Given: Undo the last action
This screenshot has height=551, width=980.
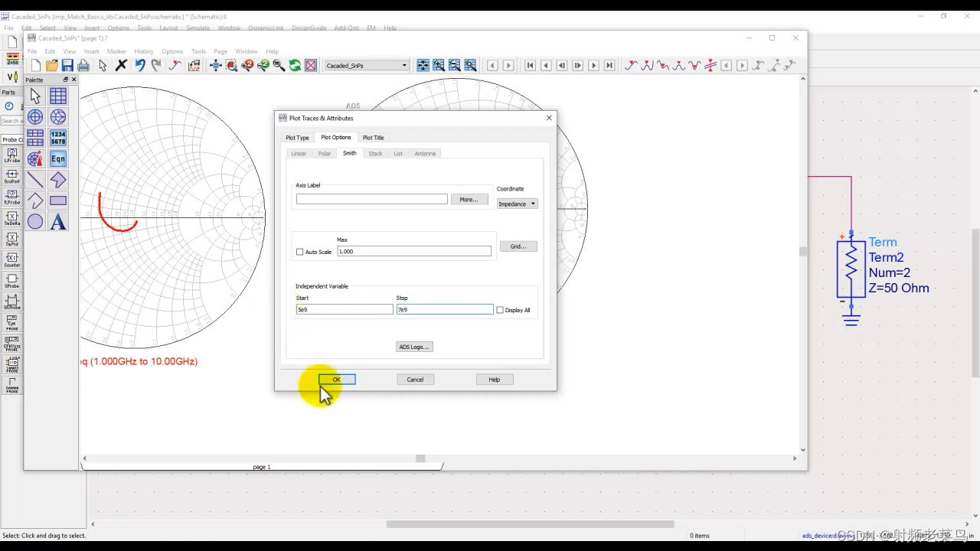Looking at the screenshot, I should pos(140,66).
